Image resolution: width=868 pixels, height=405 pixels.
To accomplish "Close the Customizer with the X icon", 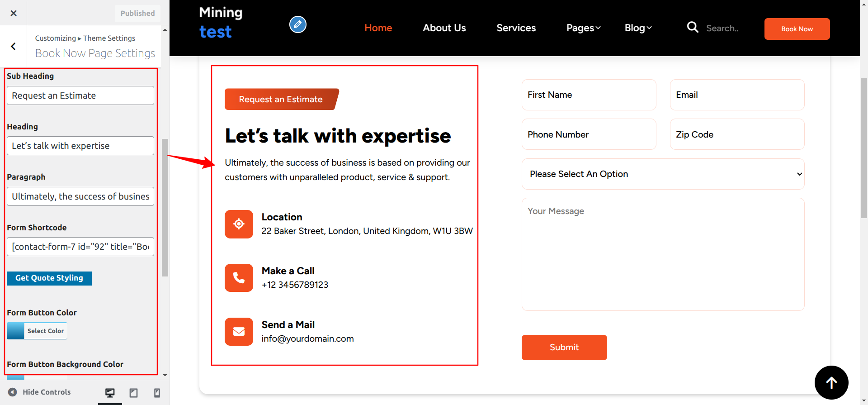I will click(x=14, y=13).
